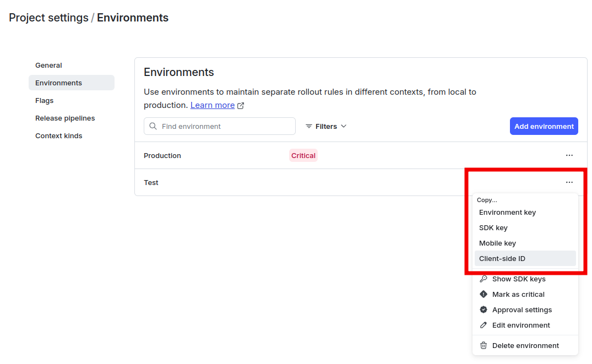The width and height of the screenshot is (592, 364).
Task: Click the external link icon beside Learn more
Action: pyautogui.click(x=240, y=105)
